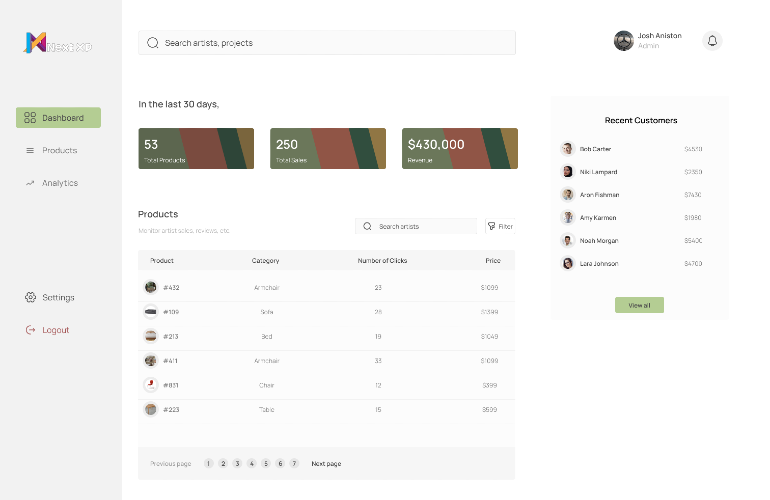Click the Table category cell
Image resolution: width=770 pixels, height=500 pixels.
267,409
